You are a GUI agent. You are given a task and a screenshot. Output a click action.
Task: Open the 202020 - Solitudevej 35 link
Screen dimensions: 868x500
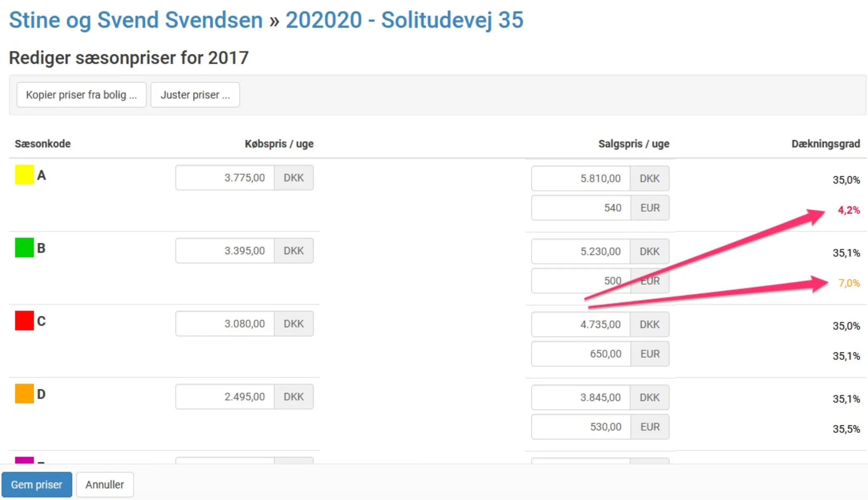pyautogui.click(x=404, y=20)
